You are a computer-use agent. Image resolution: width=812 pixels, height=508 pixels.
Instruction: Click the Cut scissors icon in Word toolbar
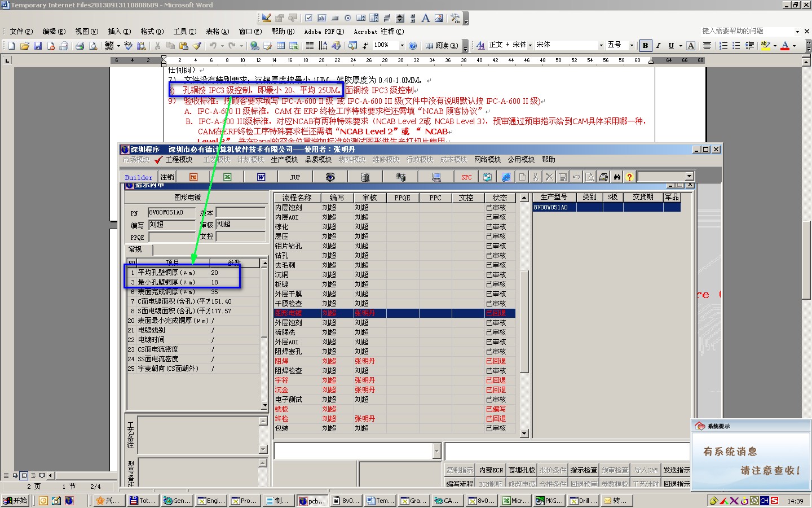coord(157,46)
